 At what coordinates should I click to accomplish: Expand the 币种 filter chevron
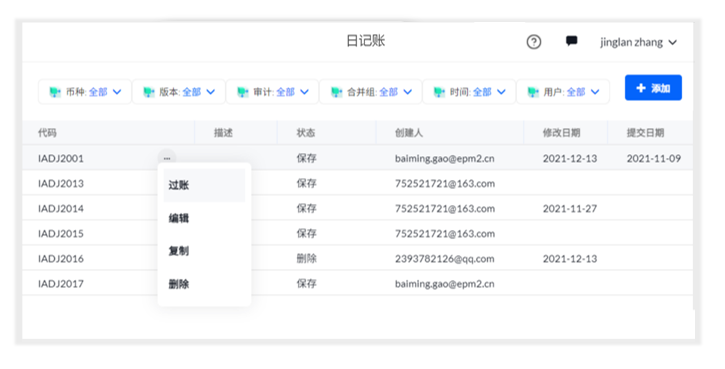point(117,92)
